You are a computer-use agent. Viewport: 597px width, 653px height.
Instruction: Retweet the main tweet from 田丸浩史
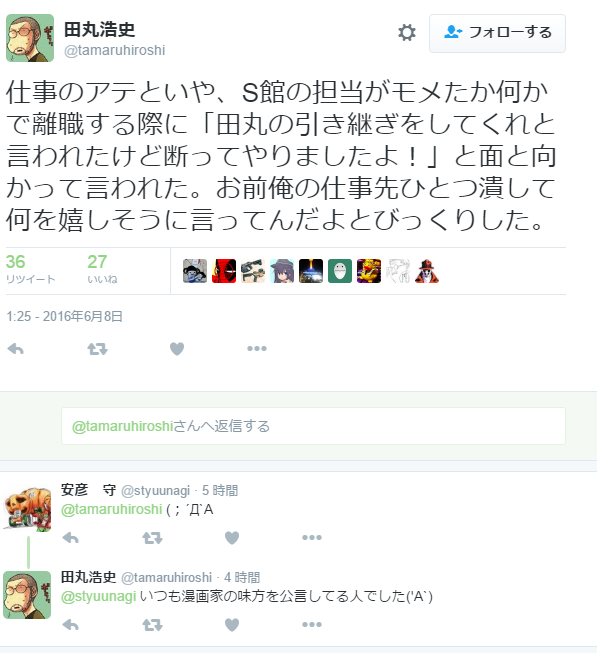pyautogui.click(x=97, y=349)
